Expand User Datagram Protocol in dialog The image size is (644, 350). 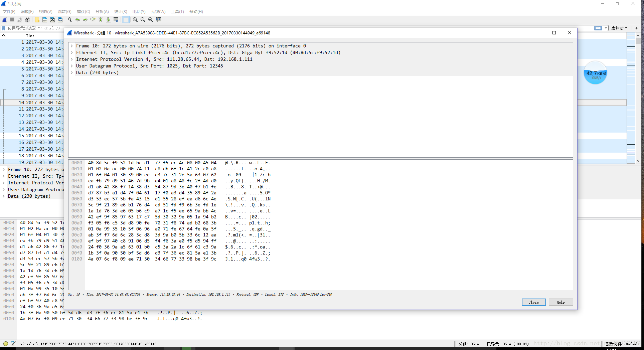pyautogui.click(x=72, y=66)
